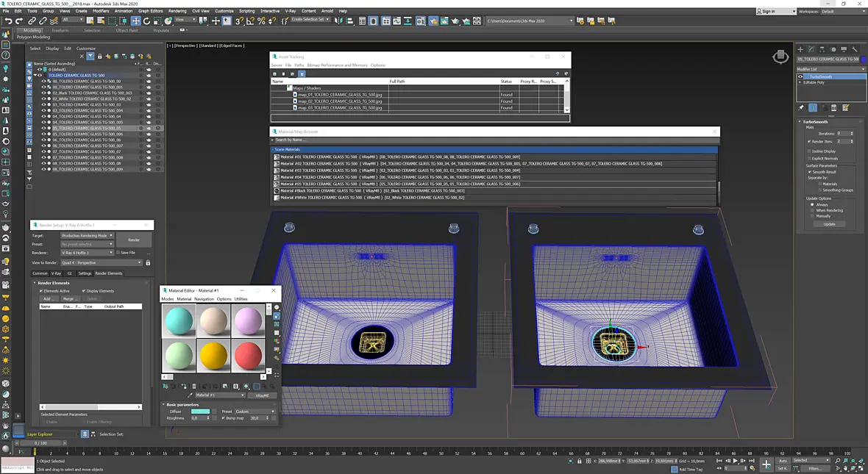Open the Rendering menu
This screenshot has height=474, width=868.
pyautogui.click(x=177, y=11)
